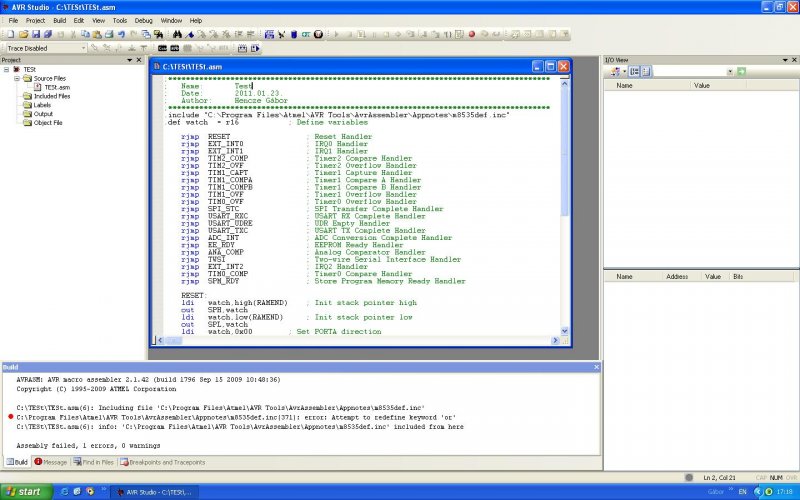The image size is (800, 500).
Task: Copy selection using the Copy icon
Action: [85, 34]
